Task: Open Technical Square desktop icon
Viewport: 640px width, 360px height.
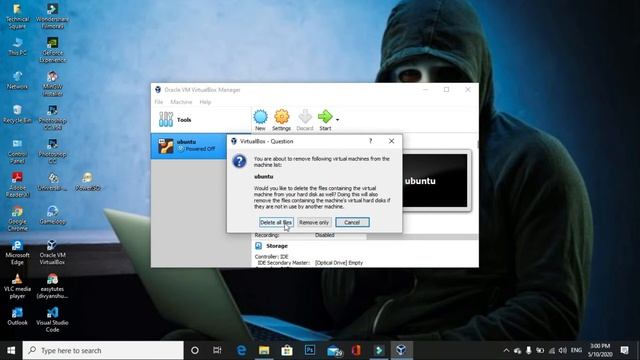Action: pos(17,16)
